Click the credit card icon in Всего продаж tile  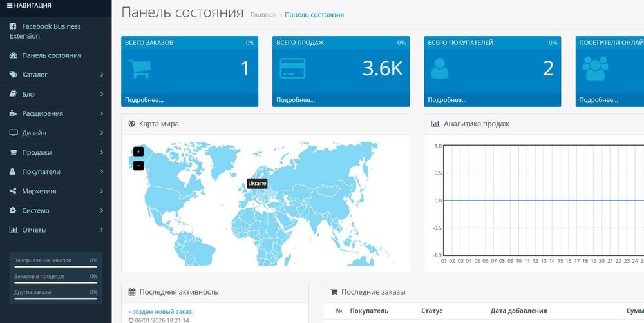pyautogui.click(x=292, y=68)
